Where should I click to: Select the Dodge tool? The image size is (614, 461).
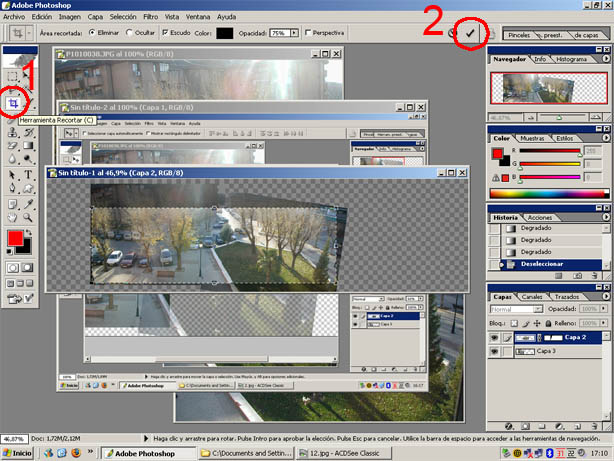coord(28,159)
